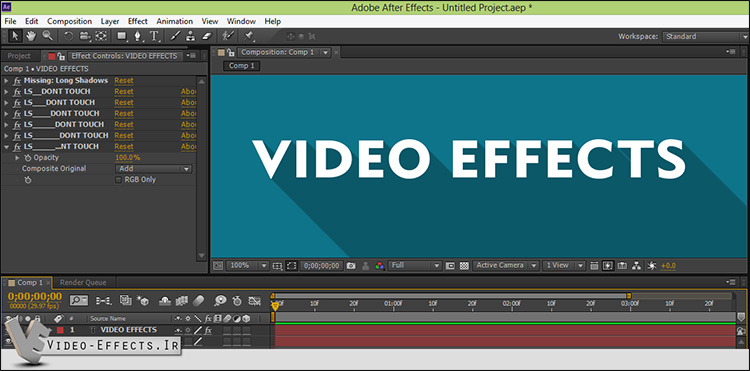Open the Graph Editor in timeline
The height and width of the screenshot is (371, 750).
coord(255,301)
